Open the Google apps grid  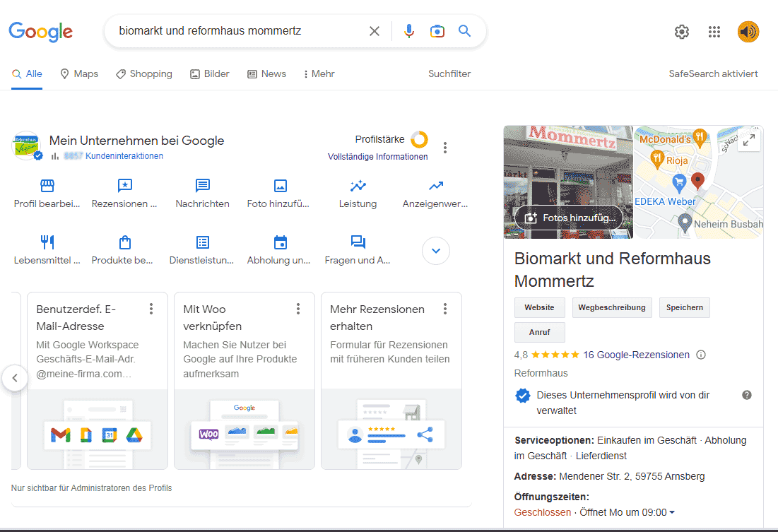[714, 32]
